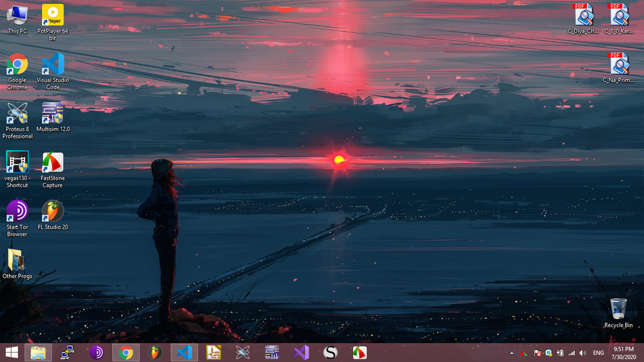The height and width of the screenshot is (362, 644).
Task: Select C_Dlya_Ch... PDF file
Action: [583, 19]
